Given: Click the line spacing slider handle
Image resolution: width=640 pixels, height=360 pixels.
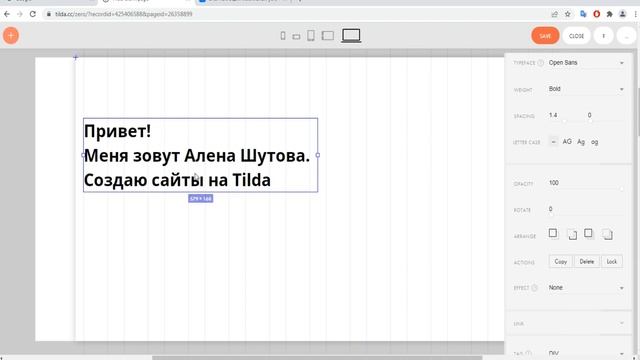Looking at the screenshot, I should click(565, 121).
